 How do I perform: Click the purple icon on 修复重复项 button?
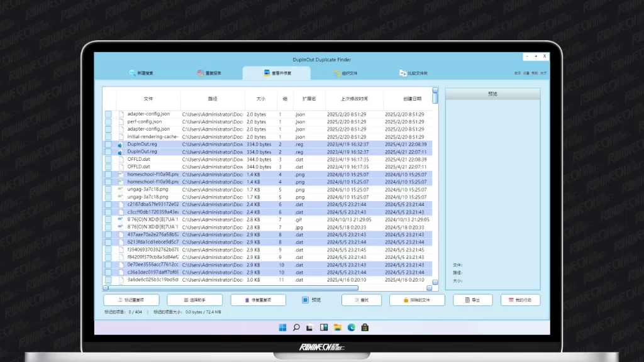pyautogui.click(x=247, y=300)
